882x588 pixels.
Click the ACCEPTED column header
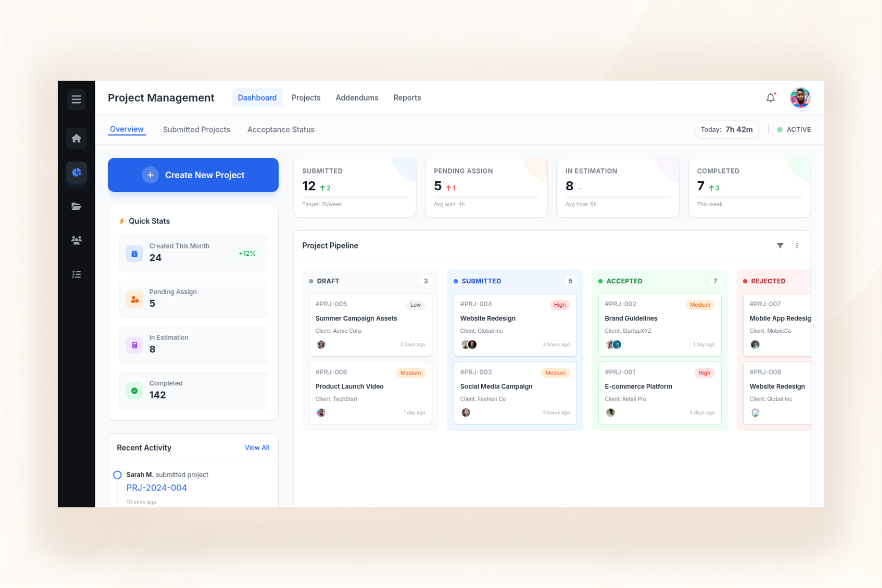[x=660, y=281]
